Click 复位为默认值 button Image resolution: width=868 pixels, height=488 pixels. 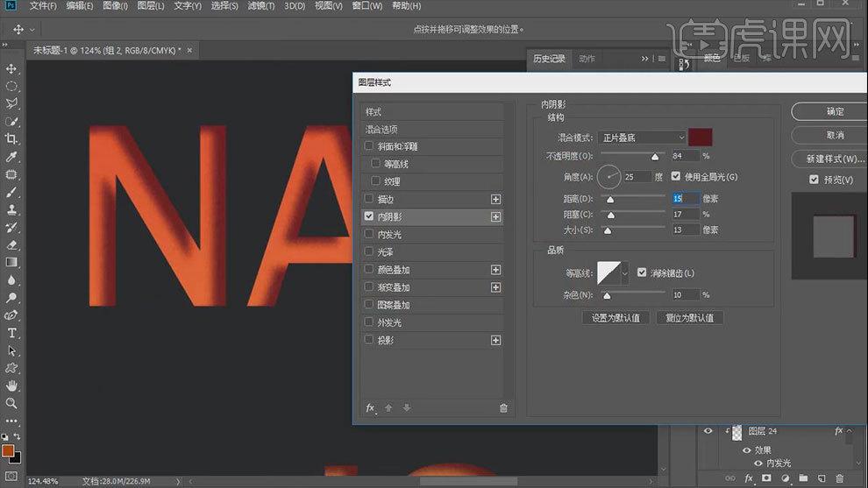pos(689,317)
